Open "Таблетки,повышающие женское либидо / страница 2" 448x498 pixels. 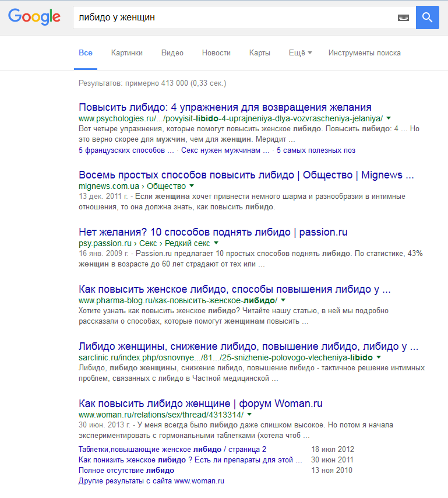click(x=172, y=450)
